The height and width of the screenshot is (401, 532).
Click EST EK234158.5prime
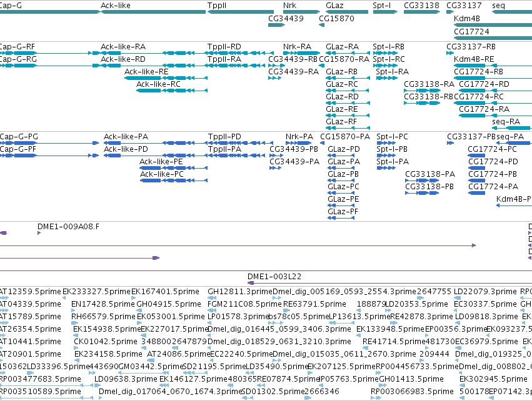click(108, 354)
